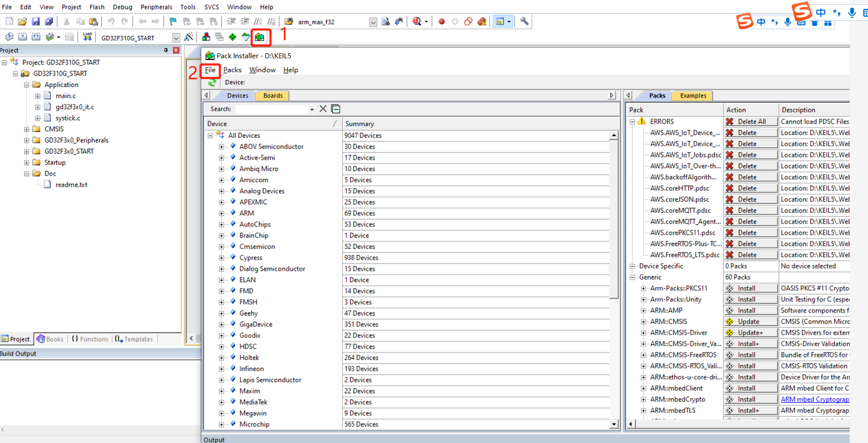Update the ARM::CMSIS pack
868x443 pixels.
click(x=751, y=321)
